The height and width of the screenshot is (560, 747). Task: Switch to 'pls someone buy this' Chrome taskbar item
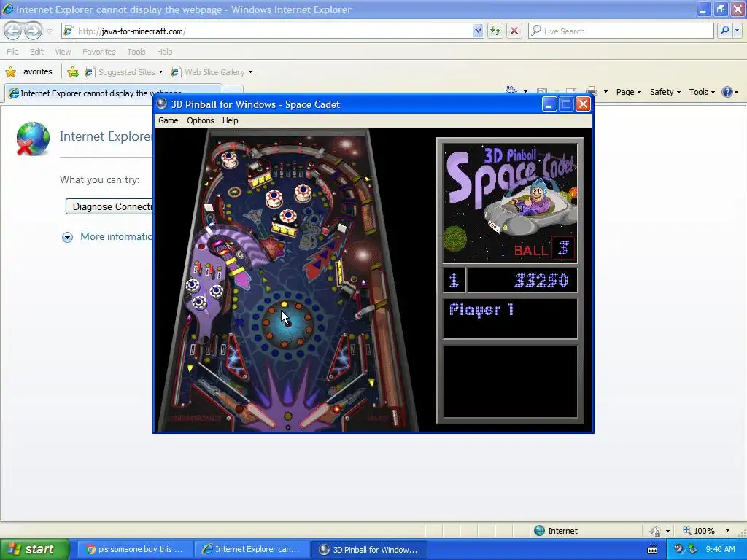coord(135,550)
